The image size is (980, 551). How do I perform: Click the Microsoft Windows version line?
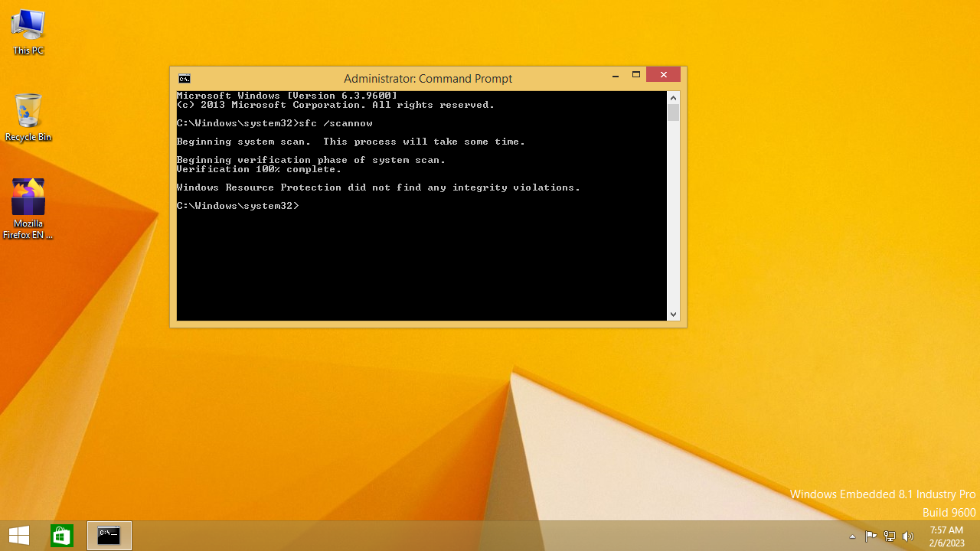point(286,96)
